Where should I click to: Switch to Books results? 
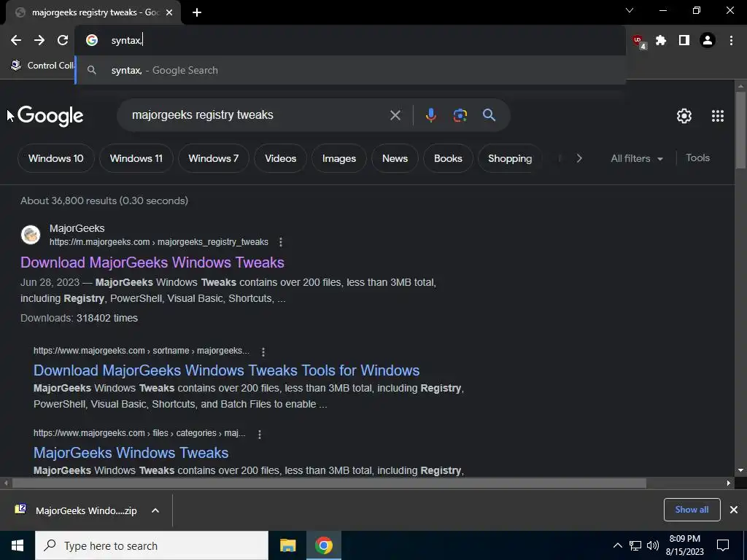(x=448, y=158)
